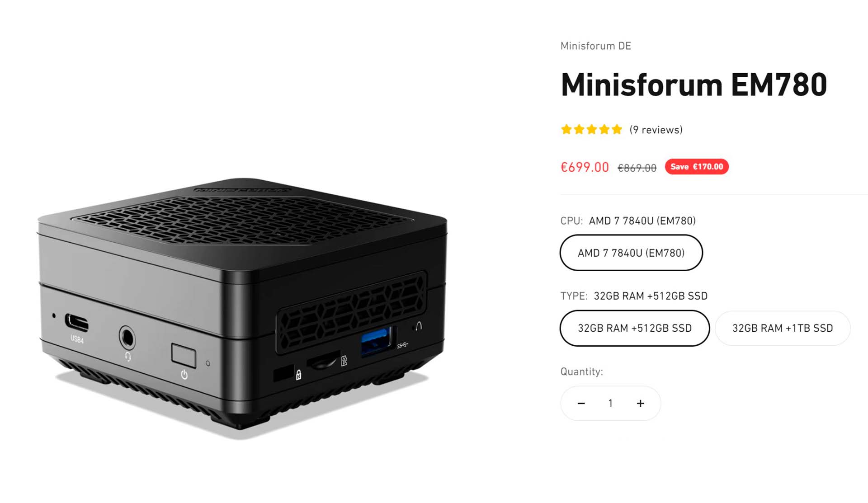Click the quantity number field
The height and width of the screenshot is (503, 868).
[610, 403]
